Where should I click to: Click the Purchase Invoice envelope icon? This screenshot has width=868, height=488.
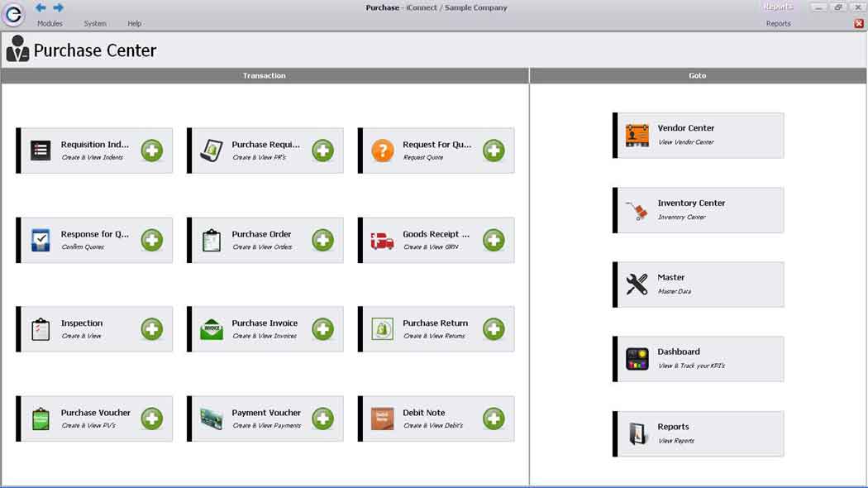point(212,329)
